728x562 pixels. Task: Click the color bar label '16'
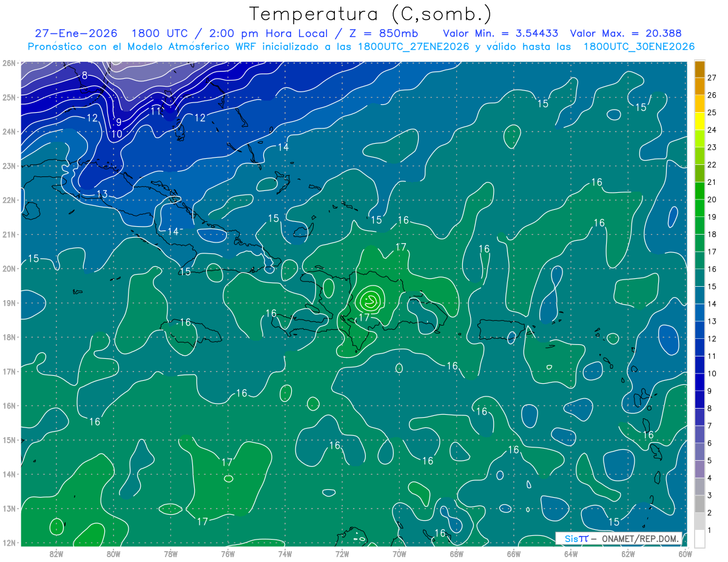(x=712, y=269)
